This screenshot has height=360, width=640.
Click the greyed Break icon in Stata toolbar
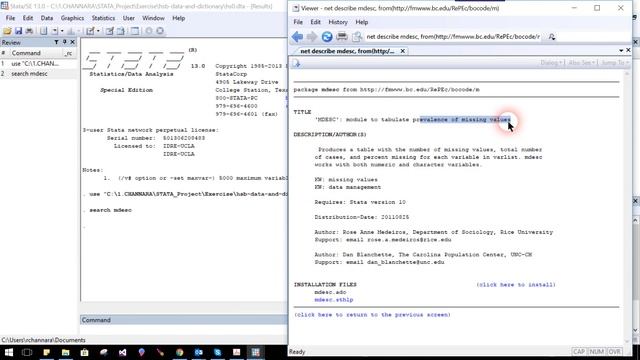click(160, 31)
